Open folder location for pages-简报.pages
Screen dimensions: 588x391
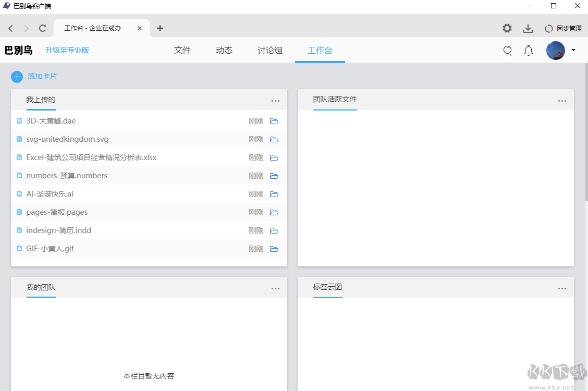pos(274,213)
